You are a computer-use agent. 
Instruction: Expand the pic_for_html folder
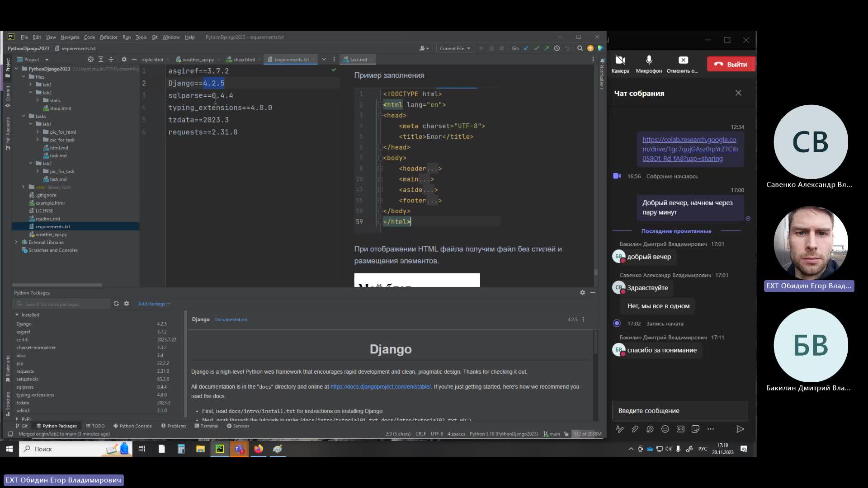pos(38,132)
